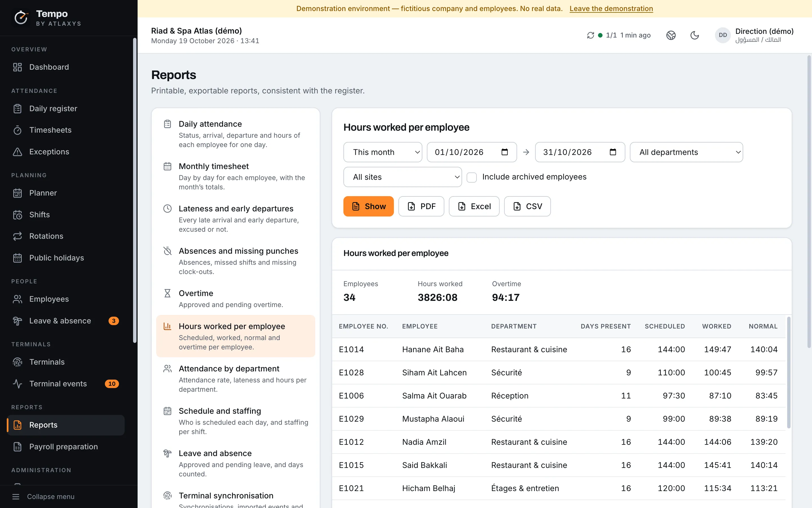Image resolution: width=812 pixels, height=508 pixels.
Task: Click the Payroll preparation document icon
Action: 17,447
